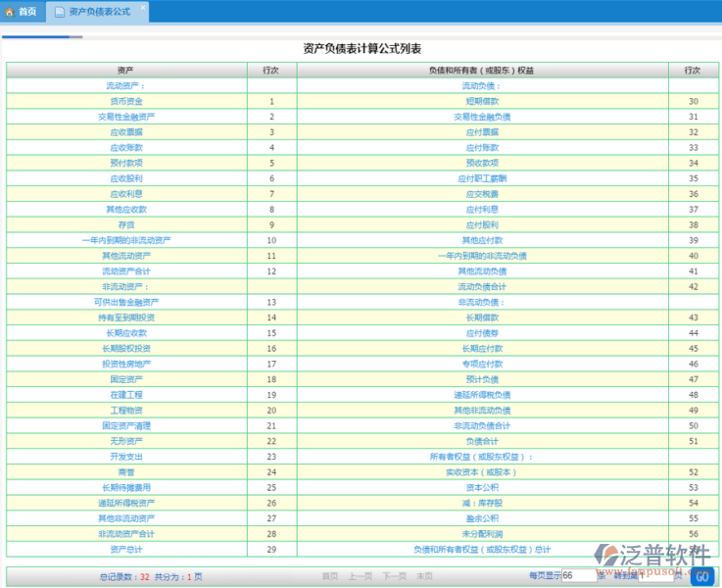Open the 流动资产合计 link

tap(126, 271)
